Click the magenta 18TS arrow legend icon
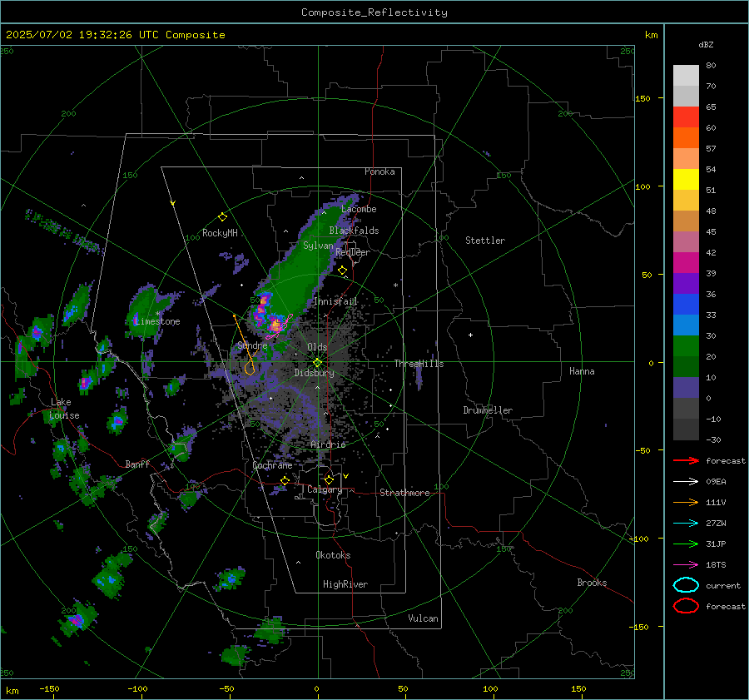 point(686,565)
